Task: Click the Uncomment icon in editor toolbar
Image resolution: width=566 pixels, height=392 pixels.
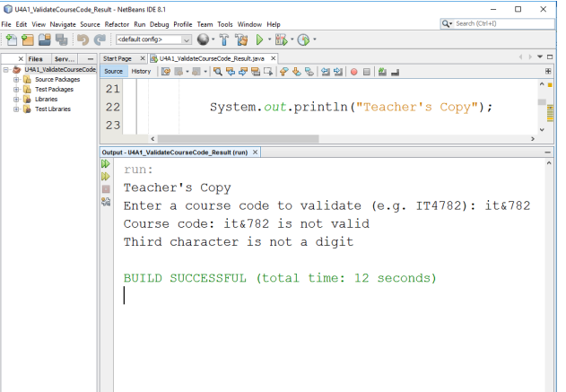Action: tap(395, 72)
